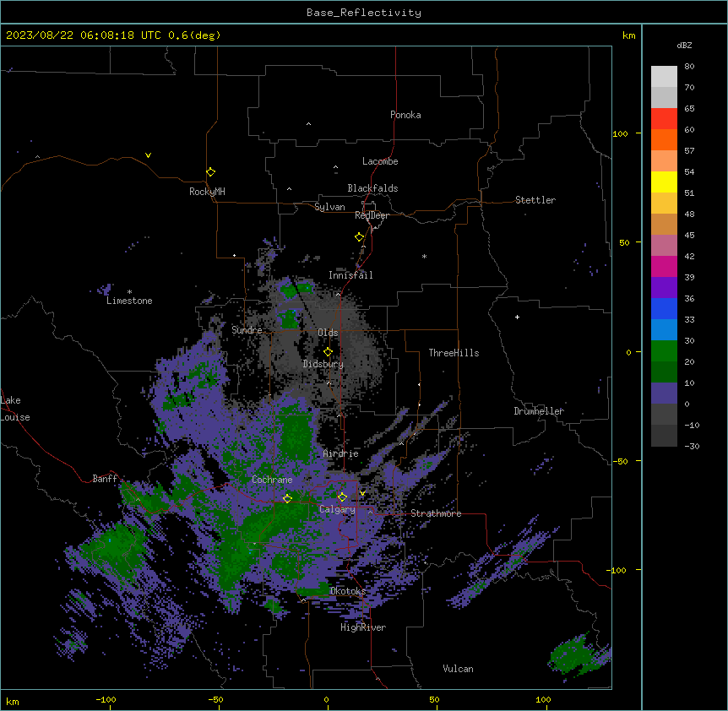Viewport: 728px width, 711px height.
Task: Click the red 60 dBZ legend color
Action: tap(664, 118)
